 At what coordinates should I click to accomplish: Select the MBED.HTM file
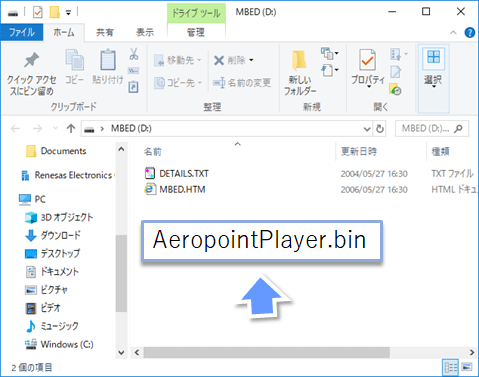(x=182, y=189)
